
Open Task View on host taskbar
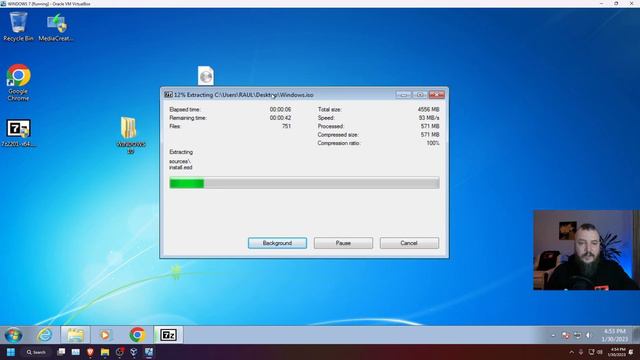(61, 352)
